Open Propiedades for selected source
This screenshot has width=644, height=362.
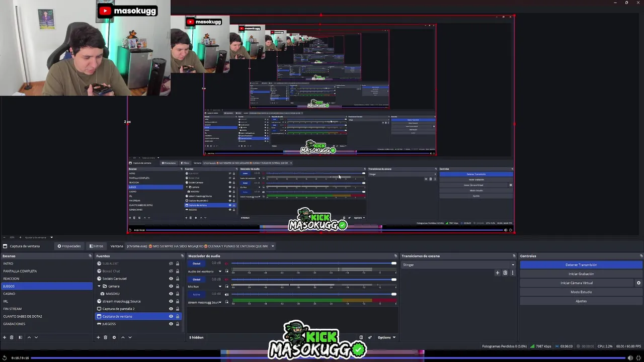coord(69,246)
